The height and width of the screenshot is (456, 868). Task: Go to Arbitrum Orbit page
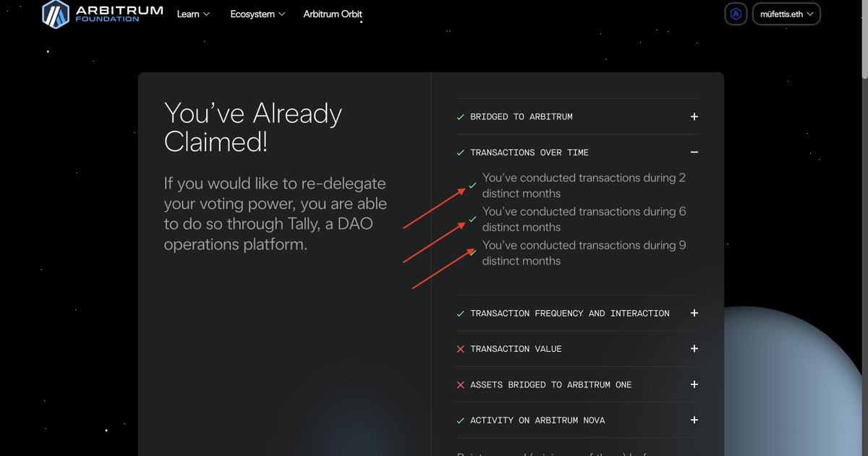(x=333, y=14)
